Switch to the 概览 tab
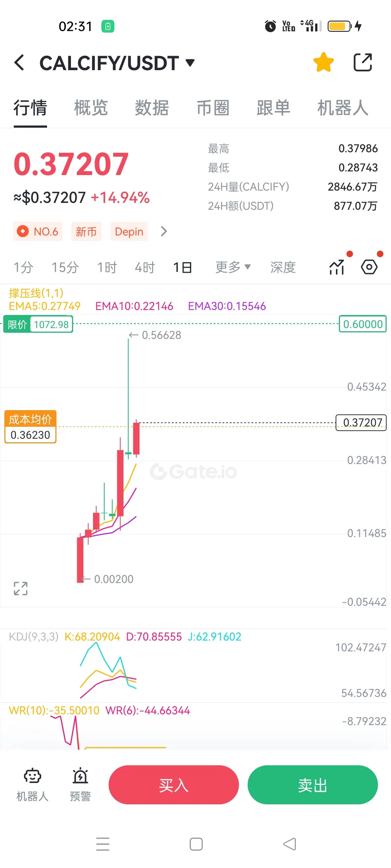The height and width of the screenshot is (868, 391). [91, 108]
